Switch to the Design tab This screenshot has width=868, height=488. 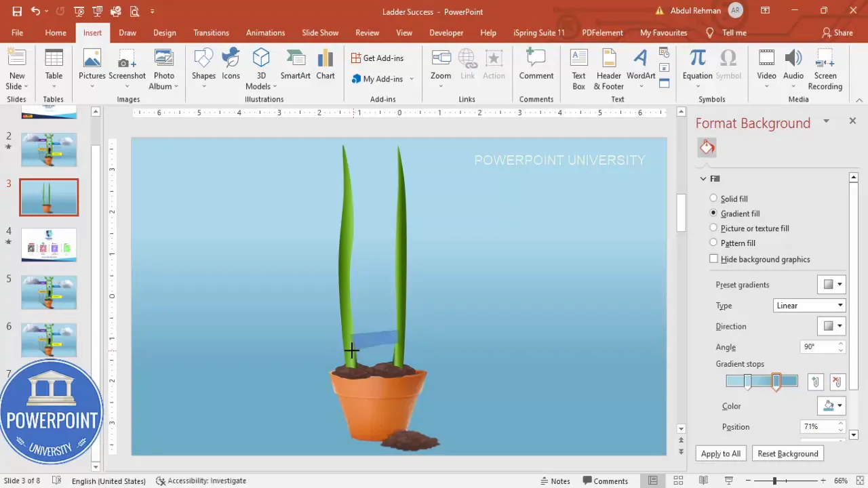164,33
